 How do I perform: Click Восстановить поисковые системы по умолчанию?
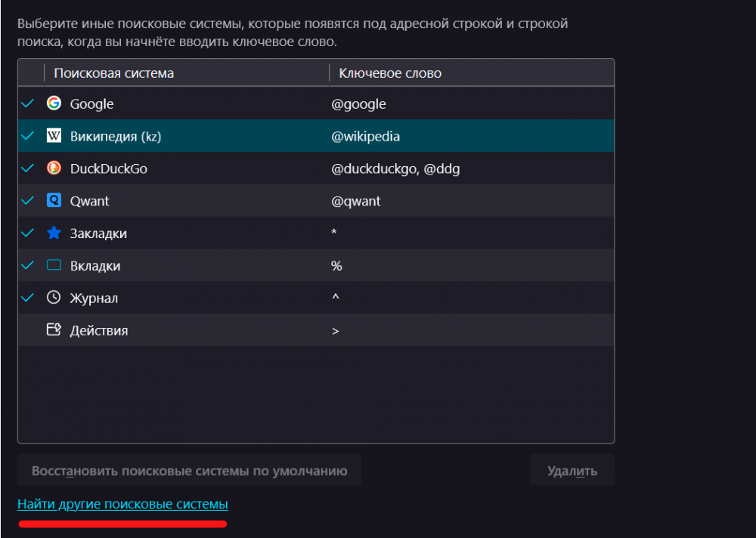click(x=189, y=471)
